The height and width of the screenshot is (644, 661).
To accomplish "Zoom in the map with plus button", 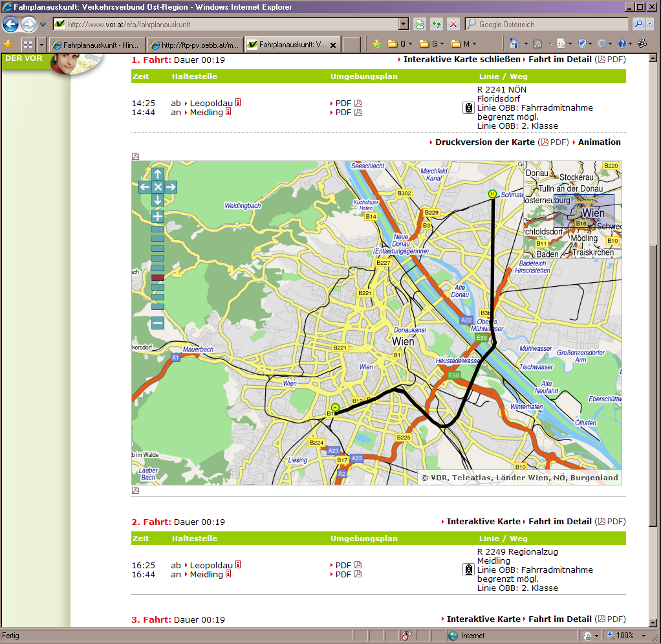I will 158,216.
